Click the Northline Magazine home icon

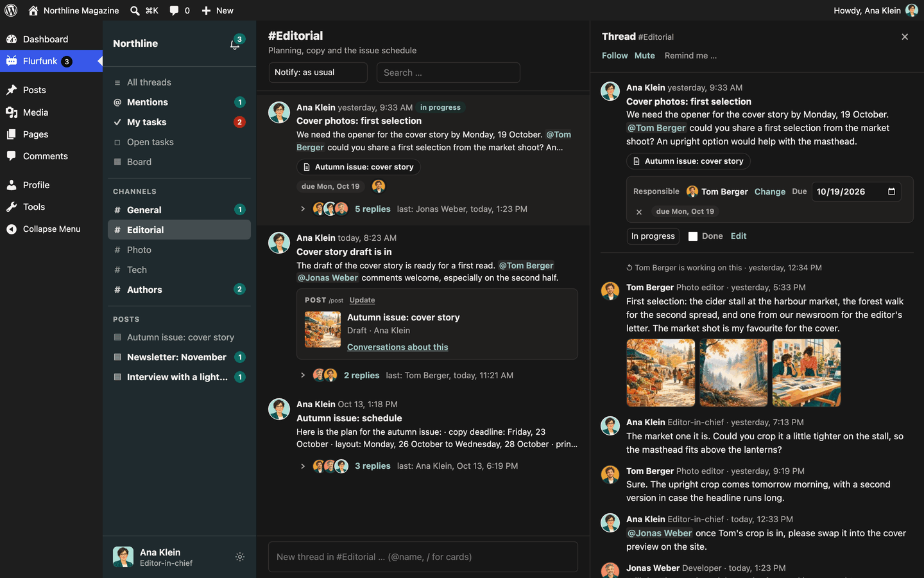(x=33, y=10)
